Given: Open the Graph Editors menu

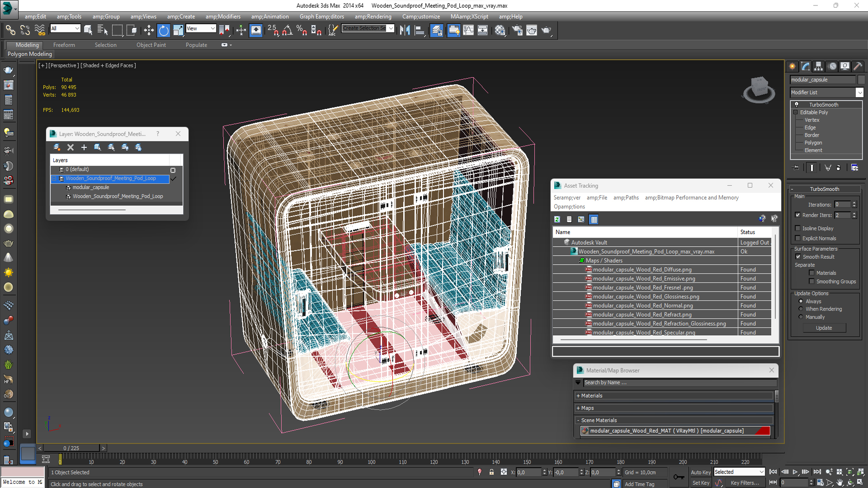Looking at the screenshot, I should (321, 17).
